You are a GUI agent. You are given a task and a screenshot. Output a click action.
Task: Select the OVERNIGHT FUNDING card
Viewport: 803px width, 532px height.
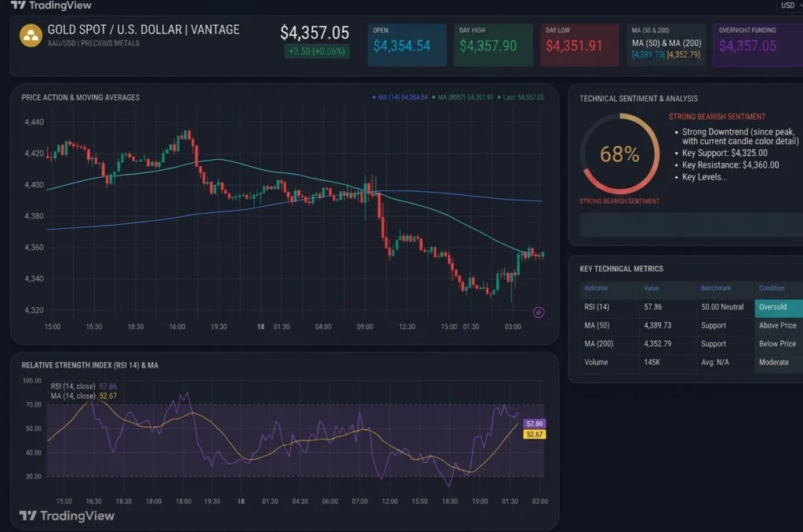point(758,45)
